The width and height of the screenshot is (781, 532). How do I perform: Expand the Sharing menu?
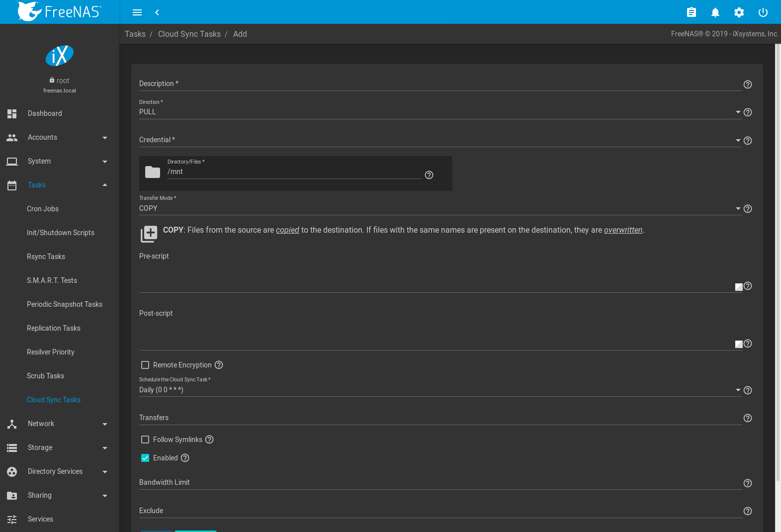[60, 495]
